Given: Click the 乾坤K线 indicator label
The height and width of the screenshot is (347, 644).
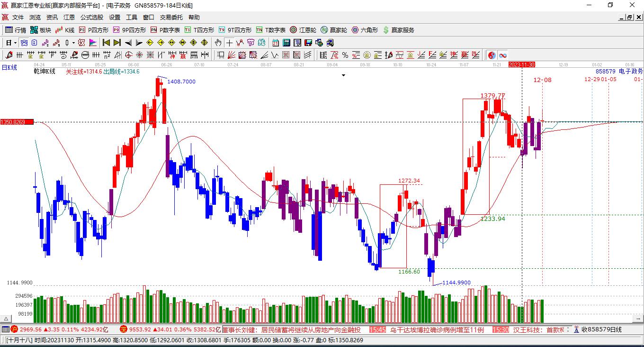Looking at the screenshot, I should coord(45,72).
